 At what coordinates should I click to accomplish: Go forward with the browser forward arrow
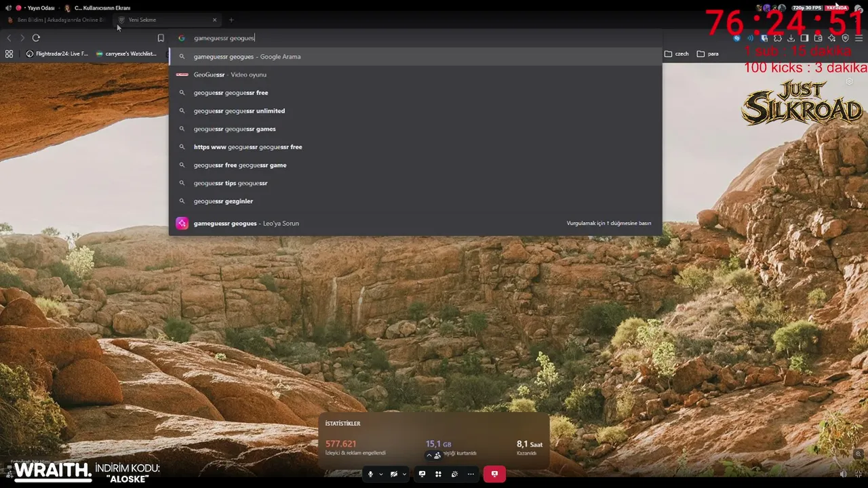tap(22, 38)
